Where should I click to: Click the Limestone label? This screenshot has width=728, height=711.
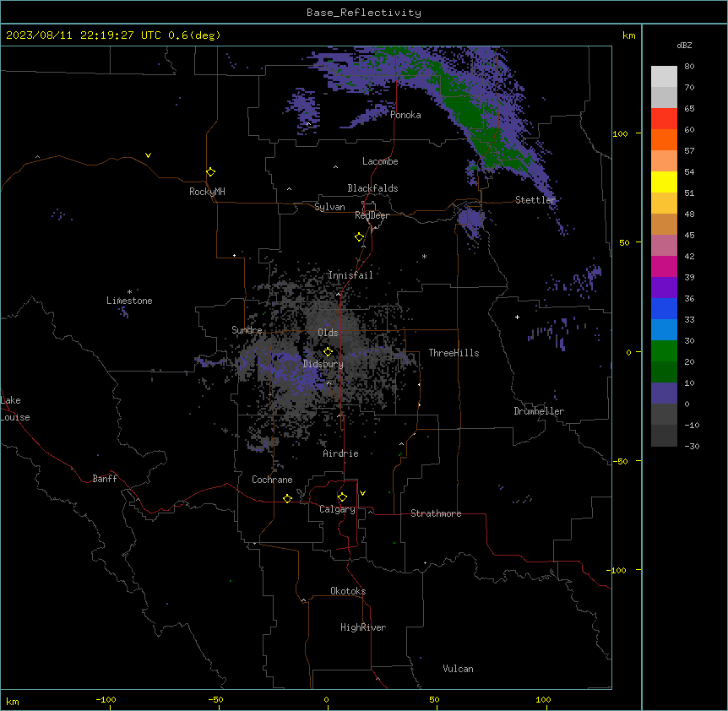[x=129, y=301]
